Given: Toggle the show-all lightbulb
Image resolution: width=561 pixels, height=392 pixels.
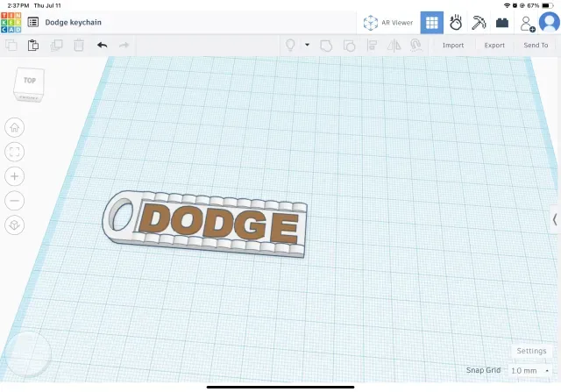Looking at the screenshot, I should pos(290,45).
